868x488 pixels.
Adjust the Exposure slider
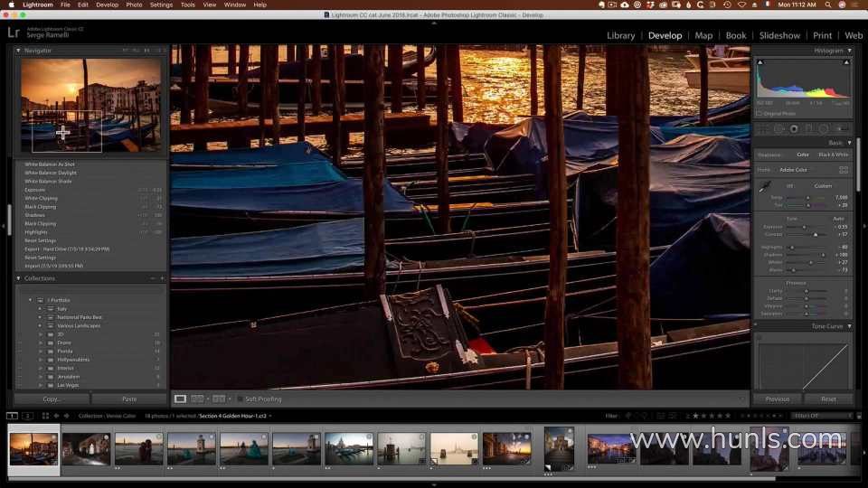[804, 227]
